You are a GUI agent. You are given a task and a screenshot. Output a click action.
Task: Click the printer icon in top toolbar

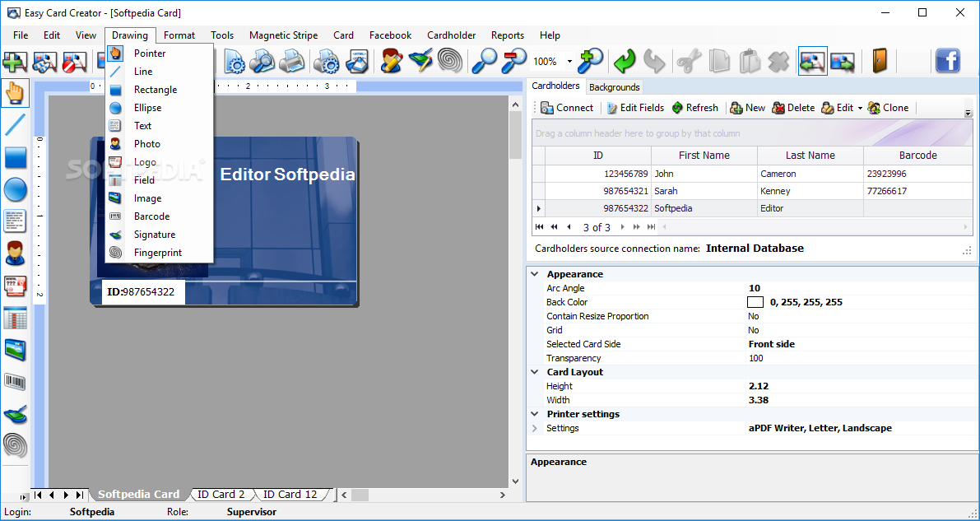292,61
